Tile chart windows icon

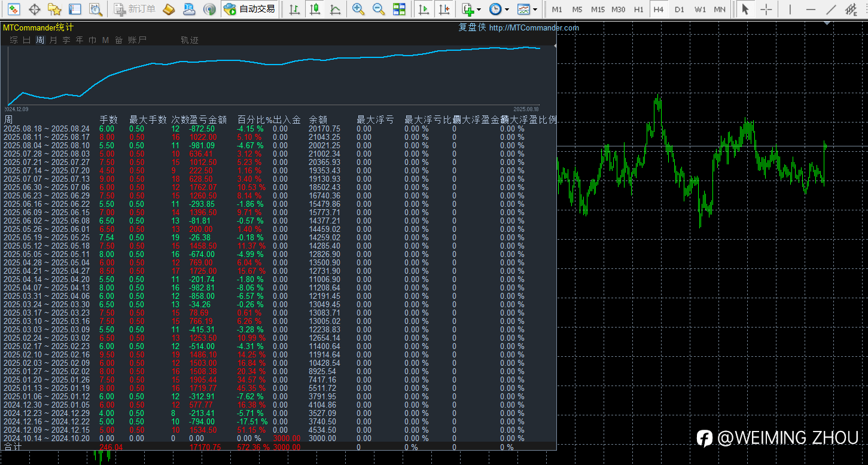[x=399, y=9]
